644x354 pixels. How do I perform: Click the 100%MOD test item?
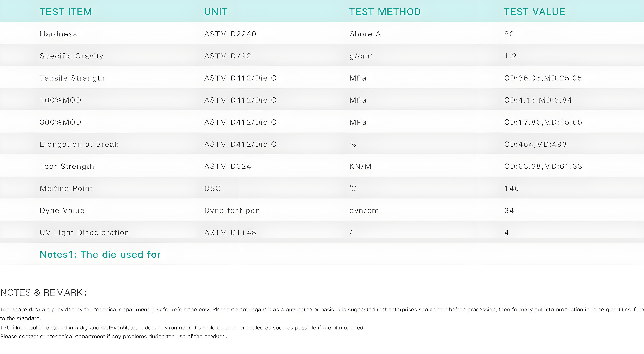tap(60, 100)
